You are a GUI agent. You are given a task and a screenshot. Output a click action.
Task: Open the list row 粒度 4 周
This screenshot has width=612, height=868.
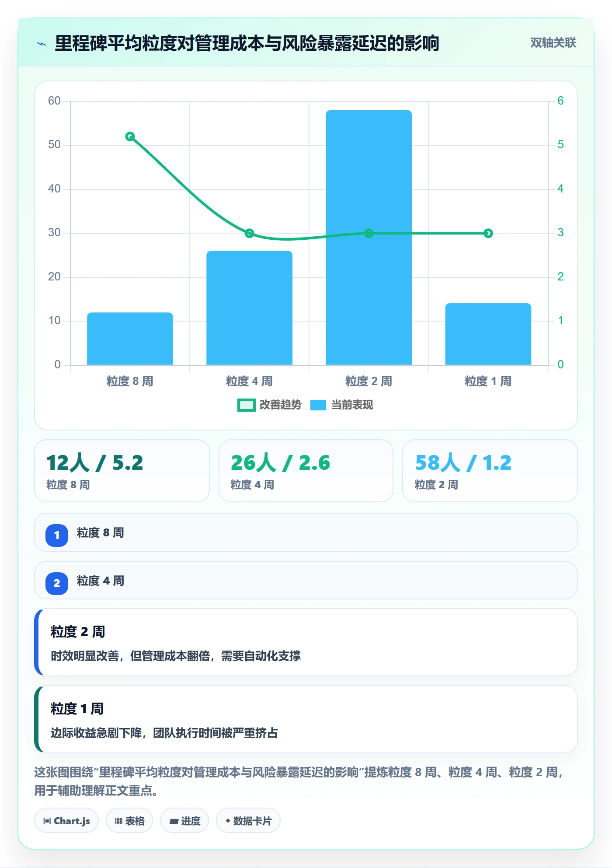coord(306,581)
